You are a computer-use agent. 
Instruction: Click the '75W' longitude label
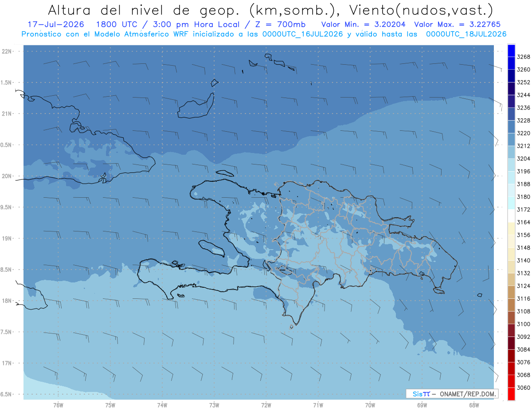click(110, 405)
